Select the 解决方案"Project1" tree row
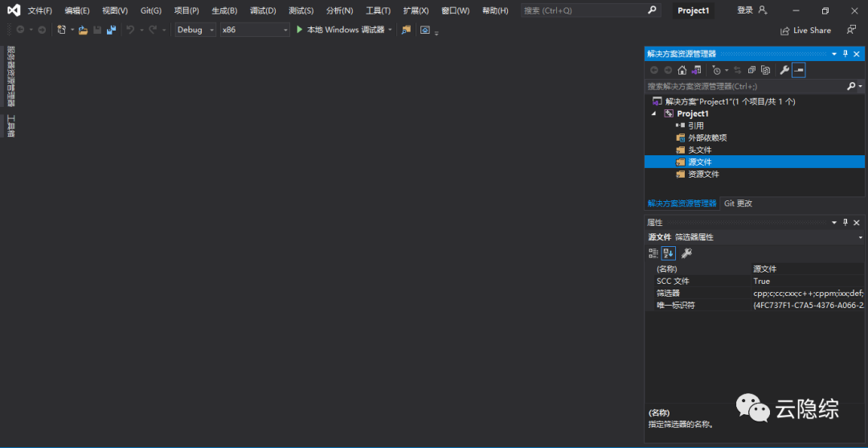The width and height of the screenshot is (868, 448). pyautogui.click(x=755, y=101)
